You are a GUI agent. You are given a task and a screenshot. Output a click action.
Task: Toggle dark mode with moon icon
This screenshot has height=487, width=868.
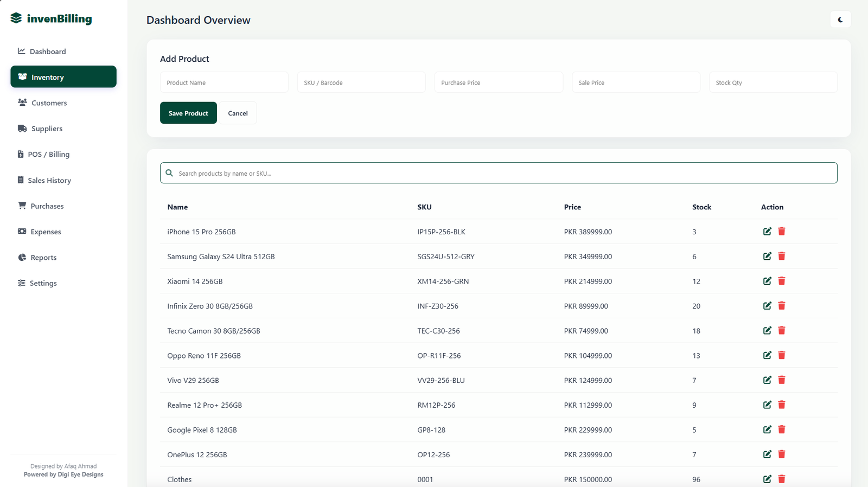click(x=840, y=20)
